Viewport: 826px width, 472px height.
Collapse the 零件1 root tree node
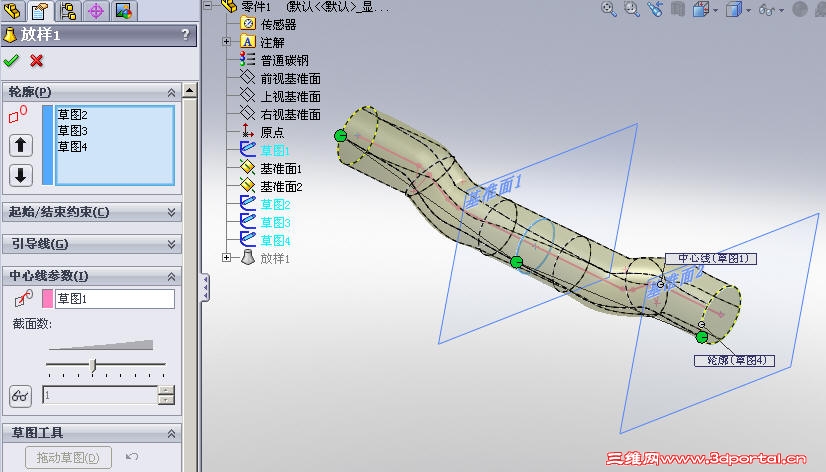pos(208,6)
